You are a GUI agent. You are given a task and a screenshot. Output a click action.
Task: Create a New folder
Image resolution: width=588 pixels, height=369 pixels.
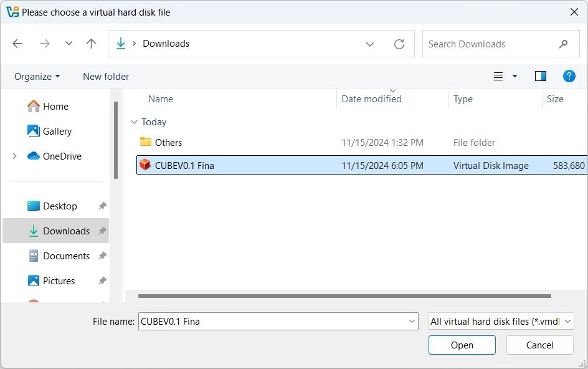tap(106, 77)
